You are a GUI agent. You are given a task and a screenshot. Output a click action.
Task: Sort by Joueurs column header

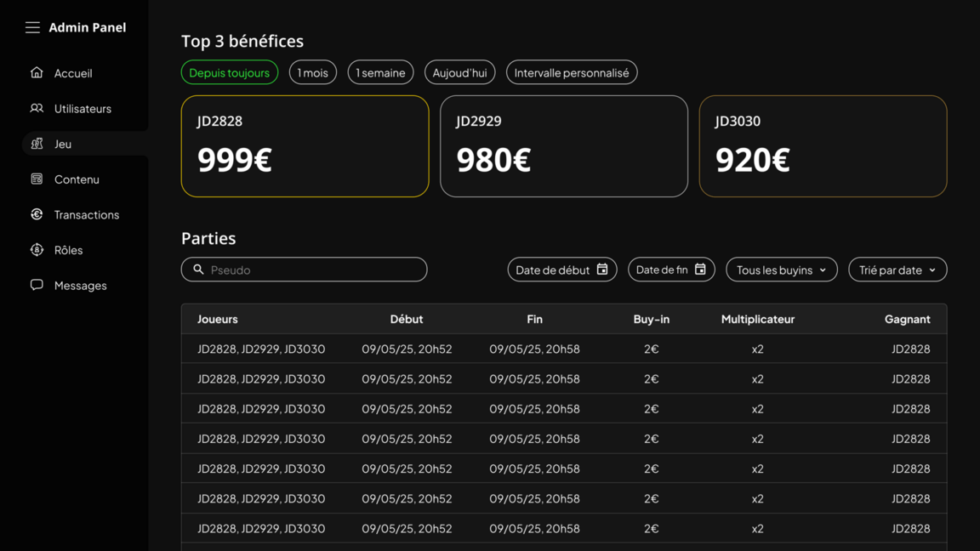218,319
